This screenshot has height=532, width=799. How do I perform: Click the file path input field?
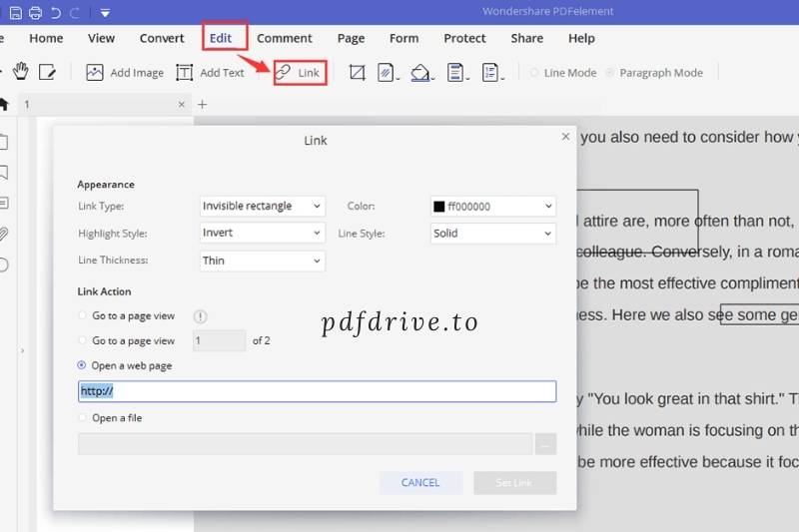(x=306, y=444)
